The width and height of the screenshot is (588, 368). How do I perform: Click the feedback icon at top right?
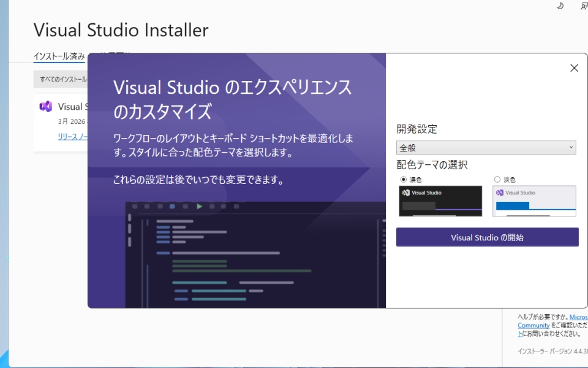583,6
